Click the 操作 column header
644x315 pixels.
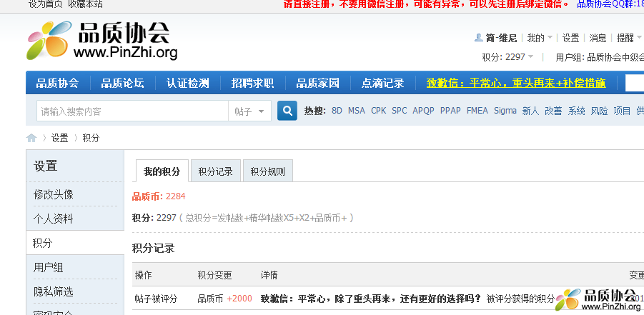(x=144, y=275)
